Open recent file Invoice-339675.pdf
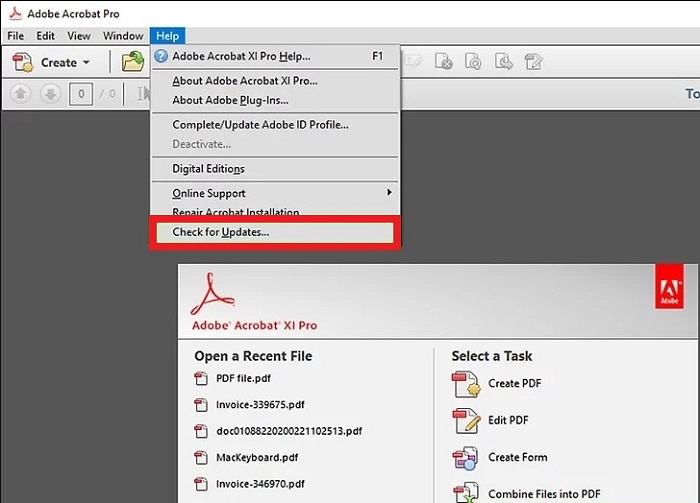Viewport: 700px width, 503px height. [x=260, y=405]
